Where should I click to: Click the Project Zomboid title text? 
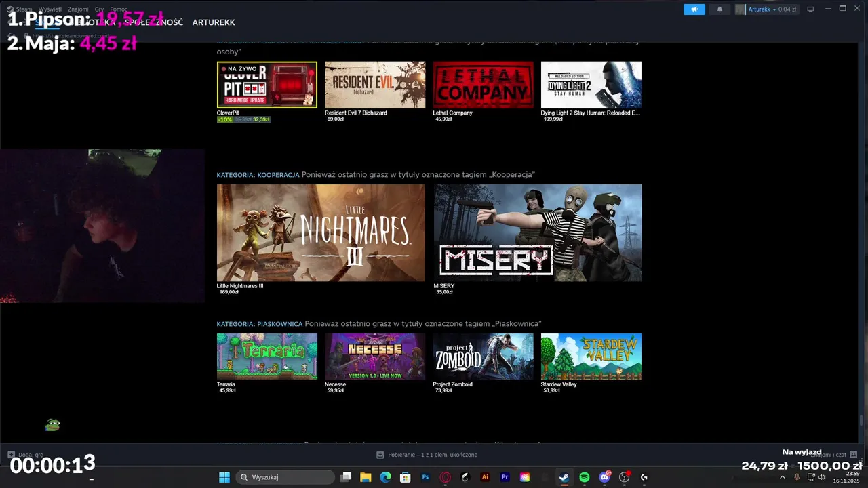(453, 384)
